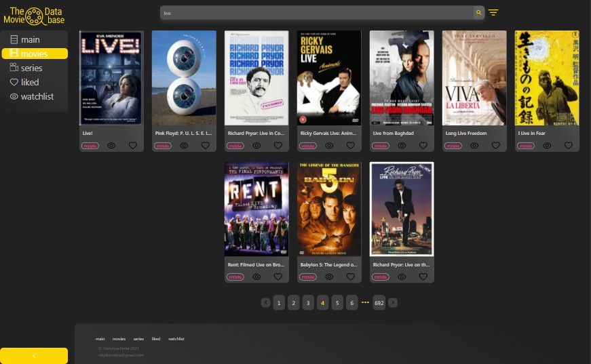
Task: Open the Ricky Gervais Live poster
Action: (x=329, y=78)
